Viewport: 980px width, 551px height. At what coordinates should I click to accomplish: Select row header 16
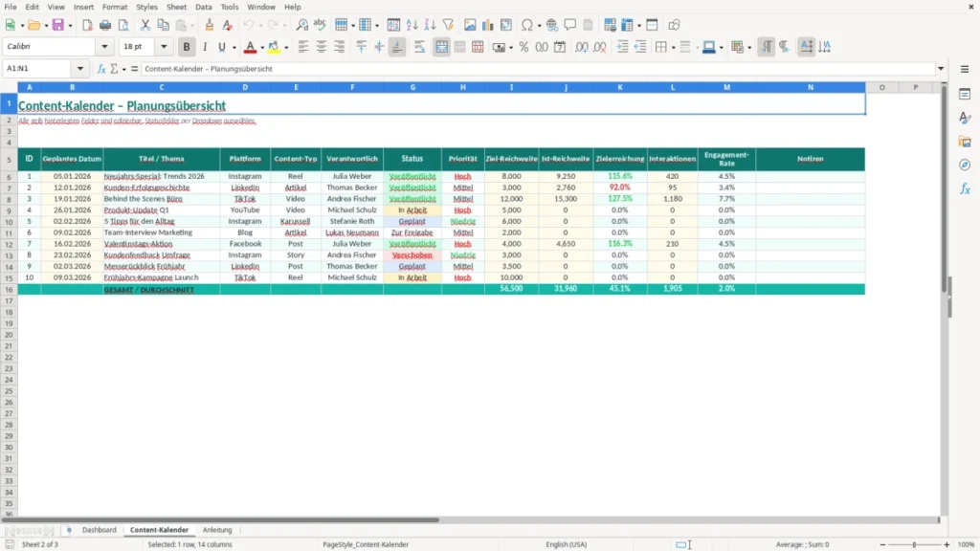9,289
